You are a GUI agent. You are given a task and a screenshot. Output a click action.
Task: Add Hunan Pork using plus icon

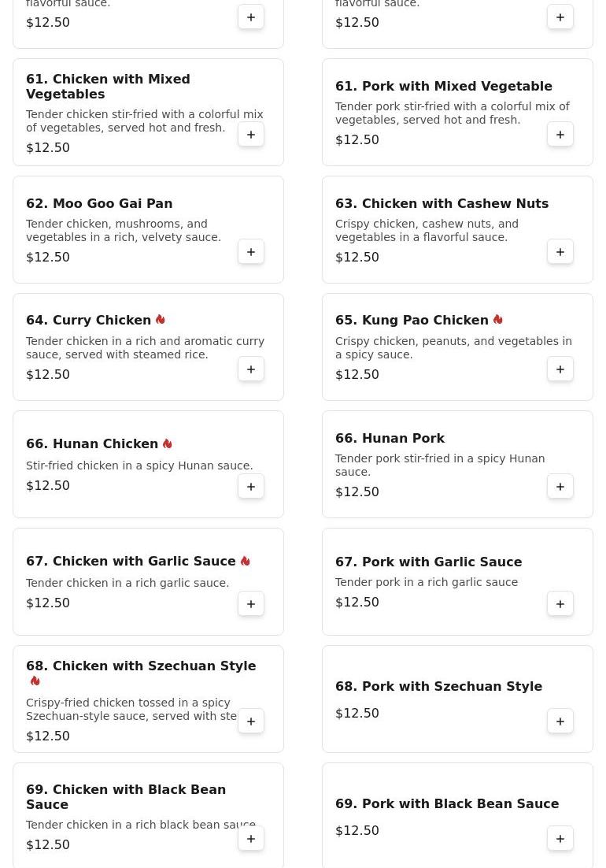(560, 487)
